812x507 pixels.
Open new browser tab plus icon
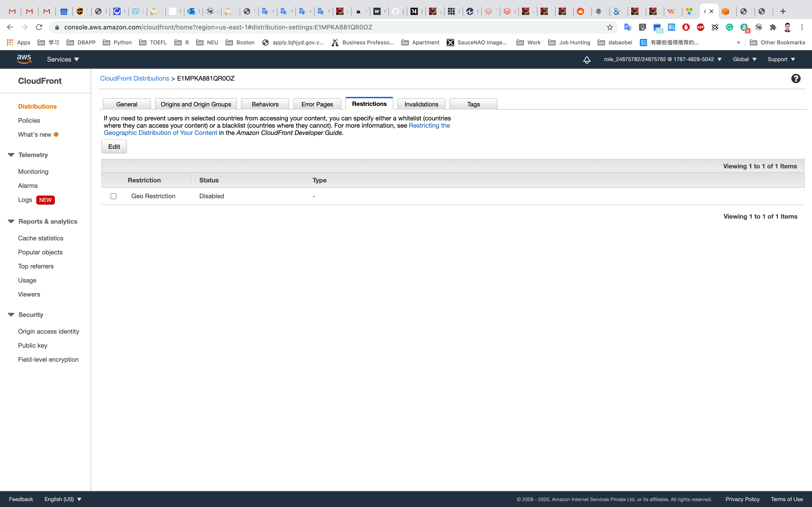[x=783, y=11]
